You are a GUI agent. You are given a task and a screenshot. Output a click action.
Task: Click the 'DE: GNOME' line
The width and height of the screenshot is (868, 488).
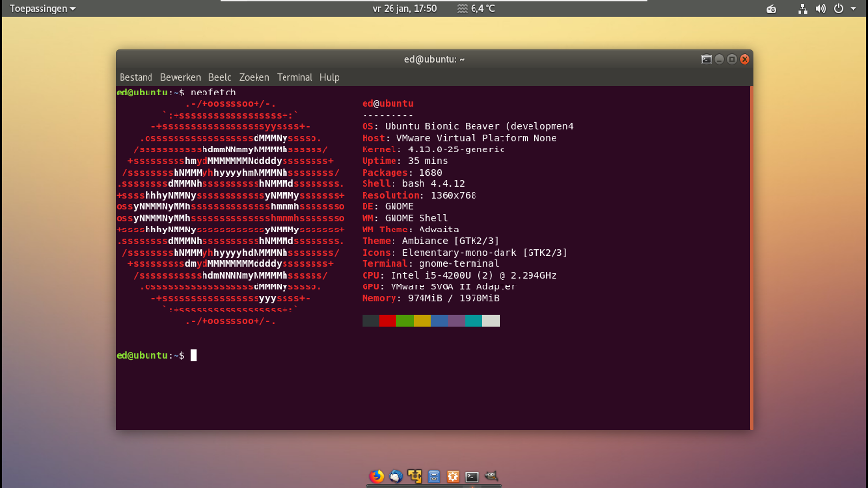point(388,206)
